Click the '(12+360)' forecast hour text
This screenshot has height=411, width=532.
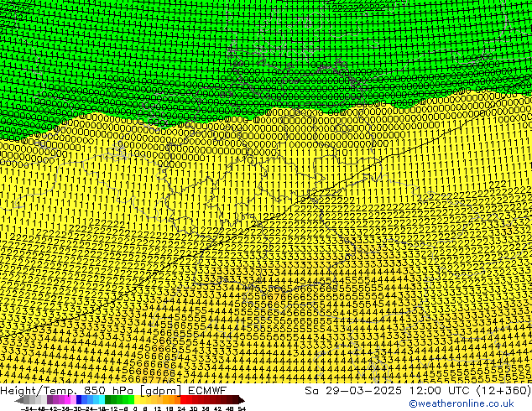(x=503, y=390)
